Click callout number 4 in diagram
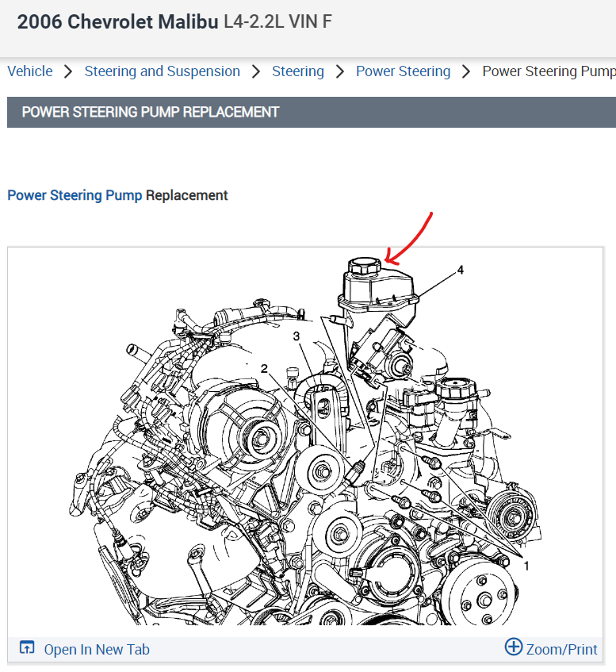Screen dimensions: 616x672 pyautogui.click(x=461, y=270)
